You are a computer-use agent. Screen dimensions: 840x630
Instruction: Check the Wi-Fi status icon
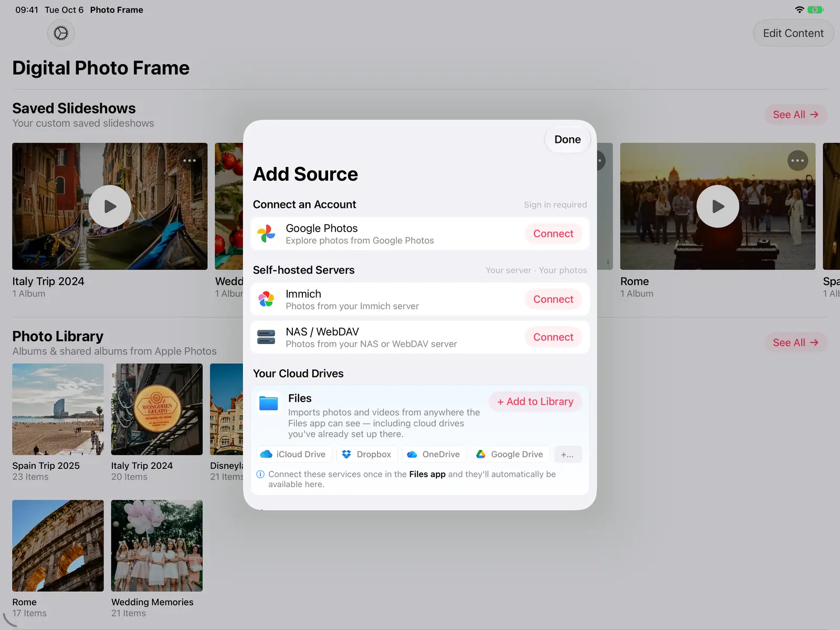click(800, 10)
